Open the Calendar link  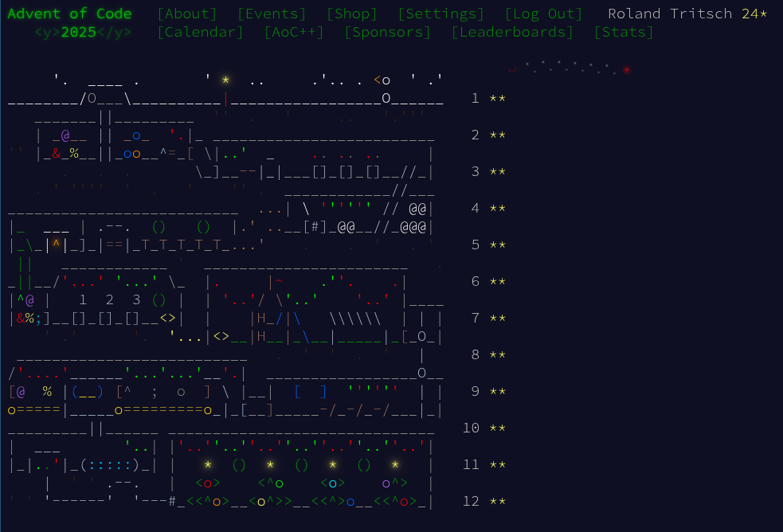click(x=200, y=32)
